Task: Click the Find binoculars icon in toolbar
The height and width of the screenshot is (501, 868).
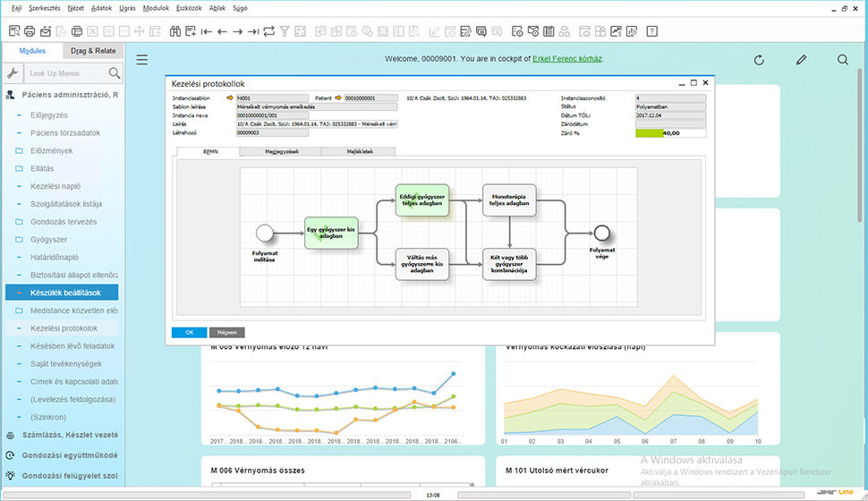Action: [174, 31]
